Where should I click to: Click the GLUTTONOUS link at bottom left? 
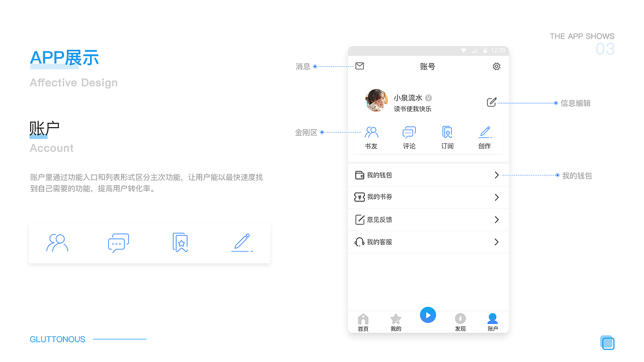coord(57,339)
